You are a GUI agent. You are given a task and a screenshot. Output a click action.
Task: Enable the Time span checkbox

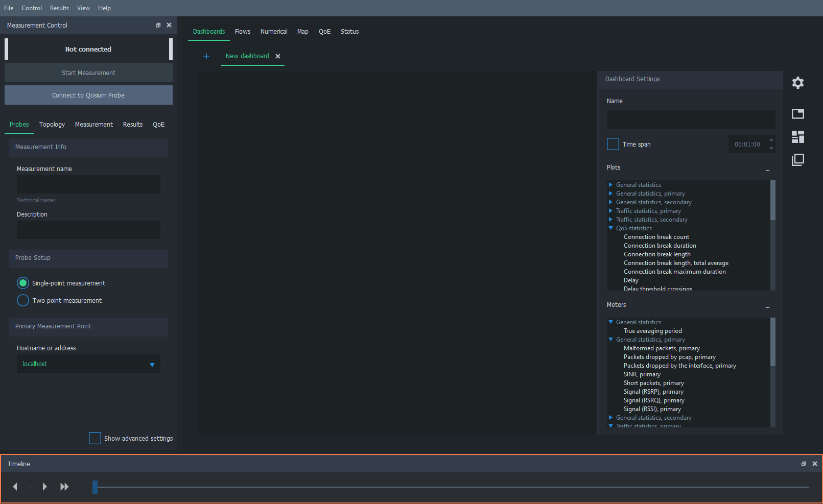(x=613, y=145)
